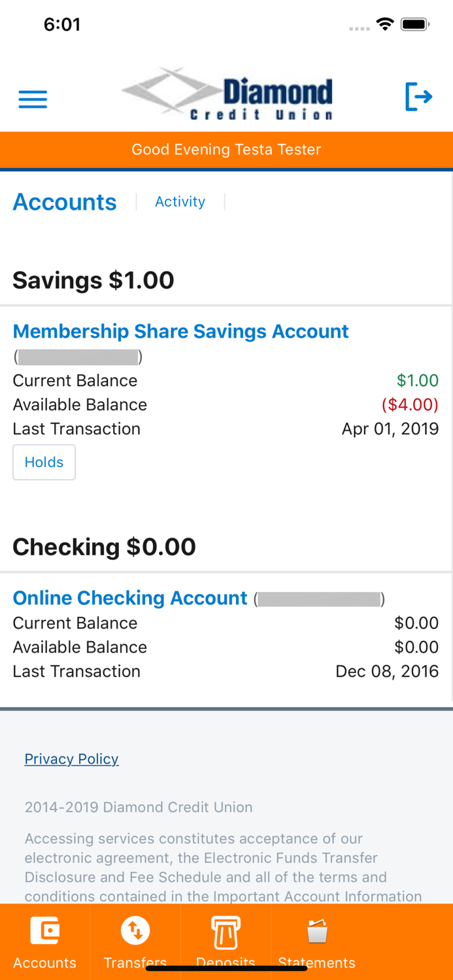This screenshot has width=453, height=980.
Task: Open the Privacy Policy link
Action: tap(71, 759)
